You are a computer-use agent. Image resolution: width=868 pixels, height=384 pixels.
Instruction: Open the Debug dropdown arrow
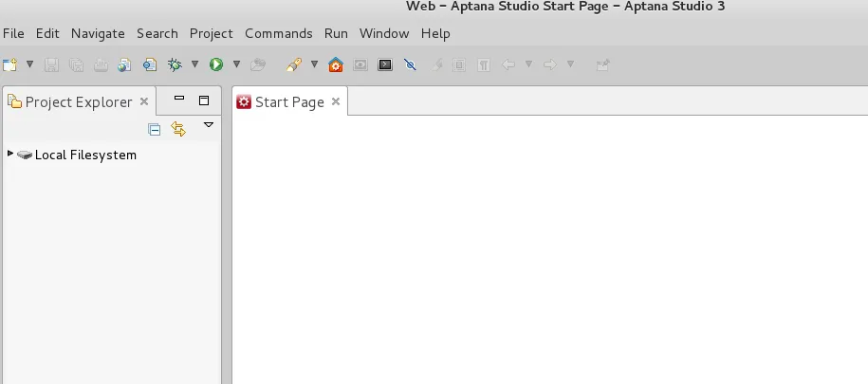point(194,64)
